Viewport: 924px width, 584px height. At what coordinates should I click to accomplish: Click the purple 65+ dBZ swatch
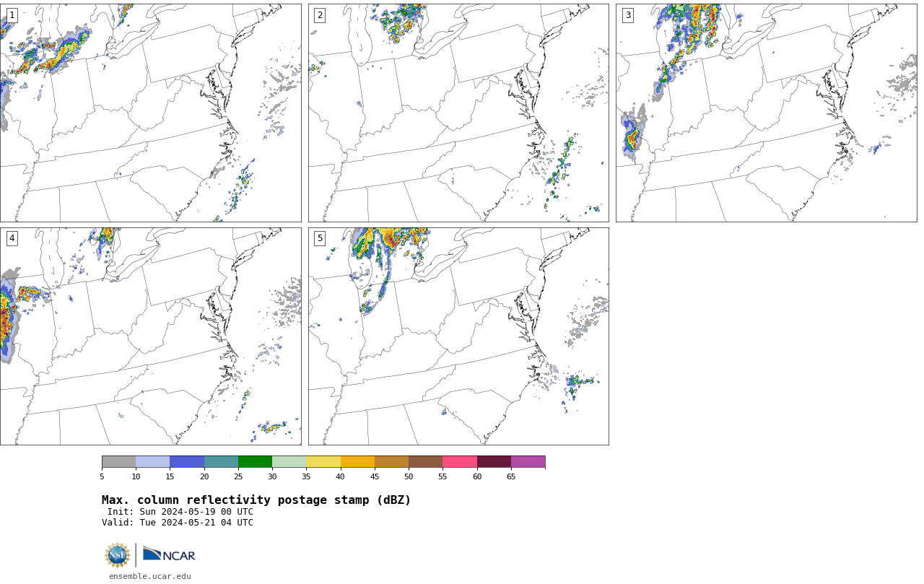point(528,462)
